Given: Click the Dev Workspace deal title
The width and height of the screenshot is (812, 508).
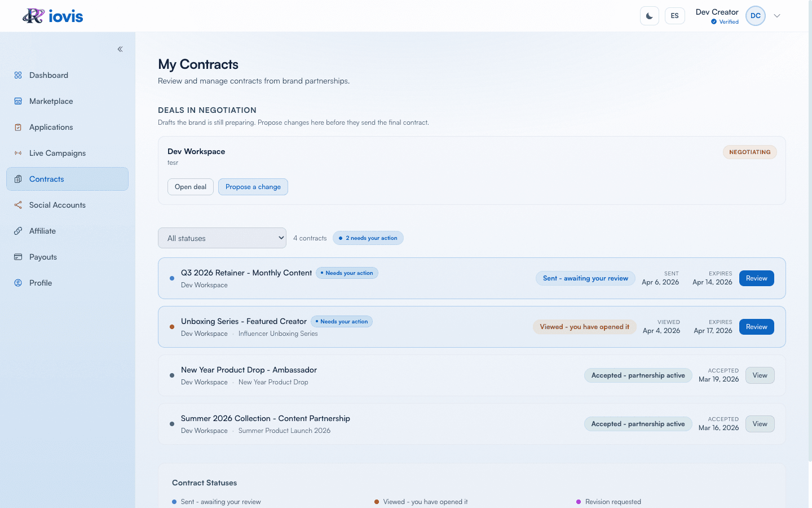Looking at the screenshot, I should click(x=196, y=151).
